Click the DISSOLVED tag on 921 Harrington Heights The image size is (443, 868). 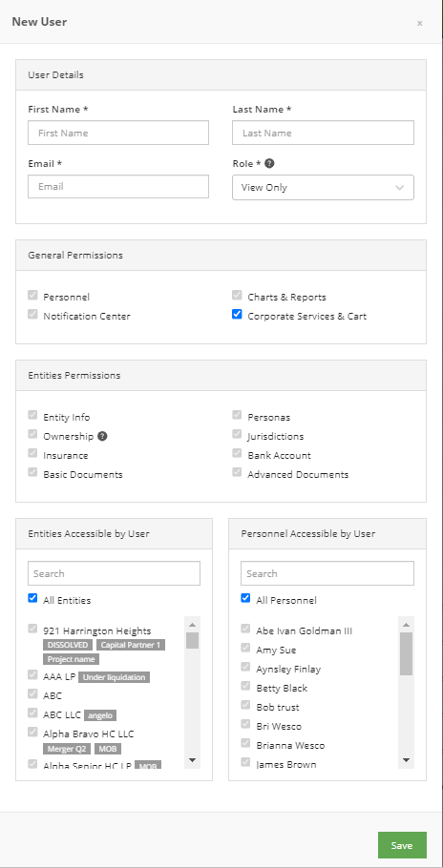click(68, 645)
